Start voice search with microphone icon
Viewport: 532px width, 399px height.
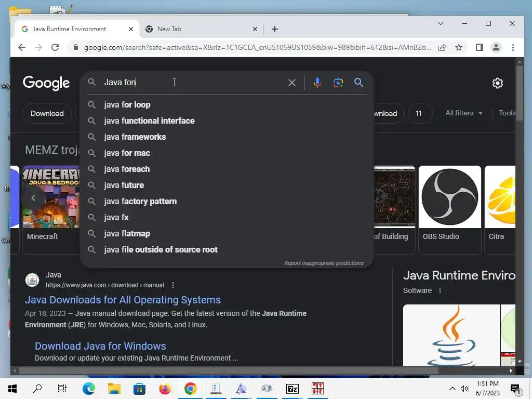[317, 83]
